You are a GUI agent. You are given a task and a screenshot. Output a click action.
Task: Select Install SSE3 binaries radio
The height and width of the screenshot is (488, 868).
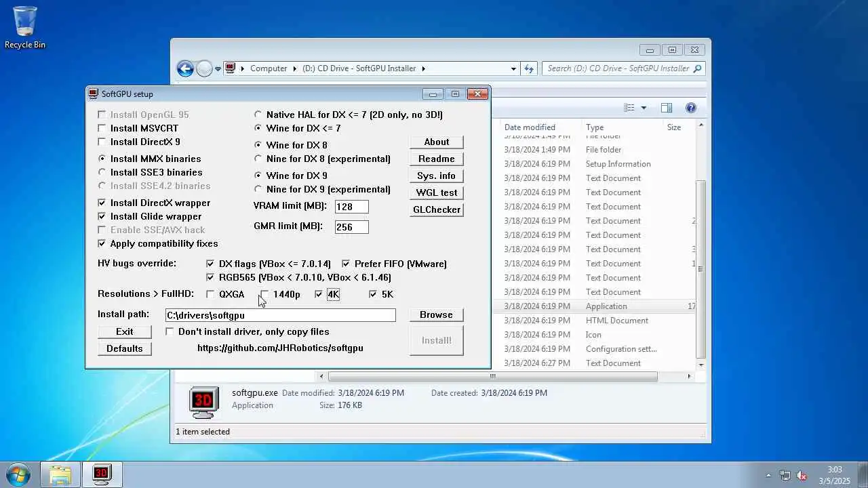(x=102, y=172)
